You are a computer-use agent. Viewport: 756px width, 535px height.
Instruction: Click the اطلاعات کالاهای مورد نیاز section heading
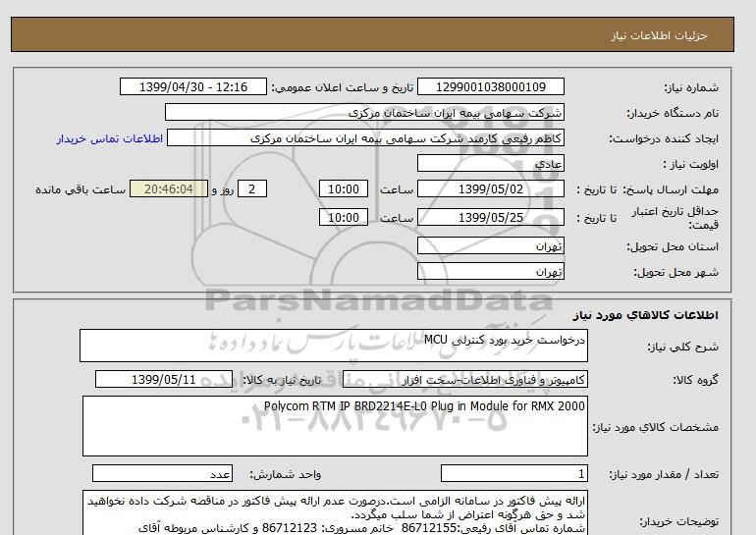(646, 315)
